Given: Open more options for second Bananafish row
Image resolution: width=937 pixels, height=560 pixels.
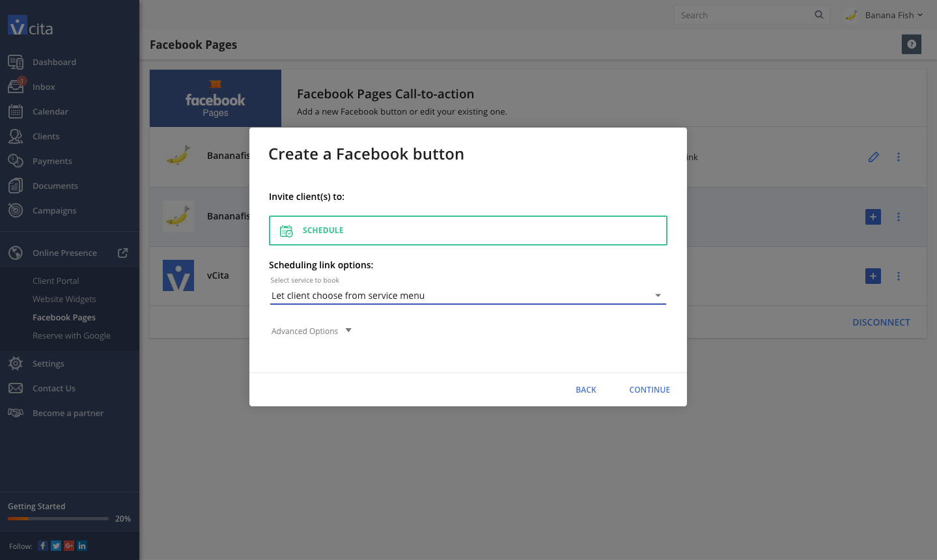Looking at the screenshot, I should [x=899, y=217].
